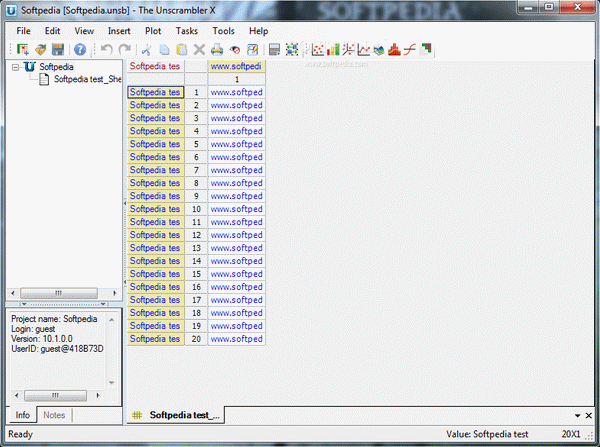Open the Tasks menu

click(x=187, y=31)
